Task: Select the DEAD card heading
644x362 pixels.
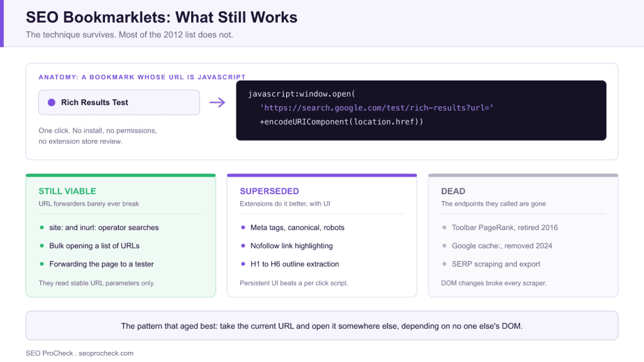Action: pos(453,191)
